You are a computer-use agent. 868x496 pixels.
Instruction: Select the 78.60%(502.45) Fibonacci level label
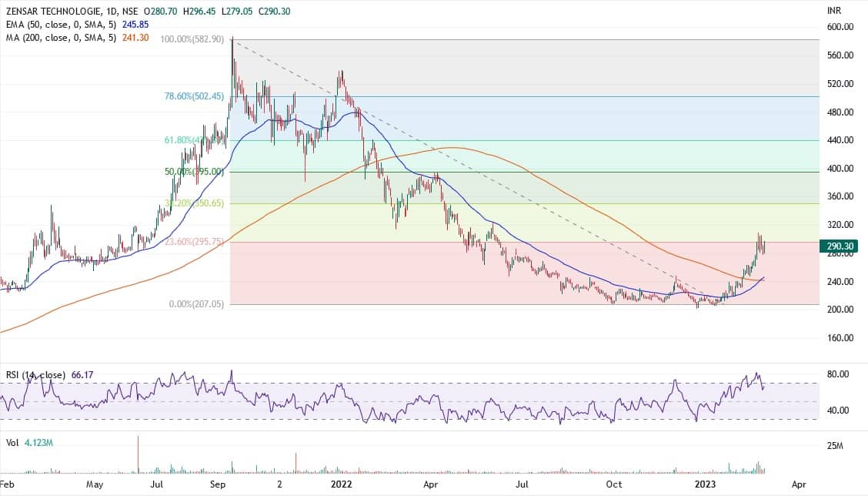194,97
